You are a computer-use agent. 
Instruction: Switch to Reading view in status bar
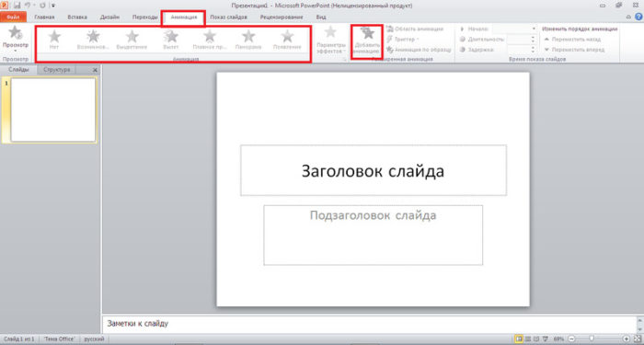point(536,339)
